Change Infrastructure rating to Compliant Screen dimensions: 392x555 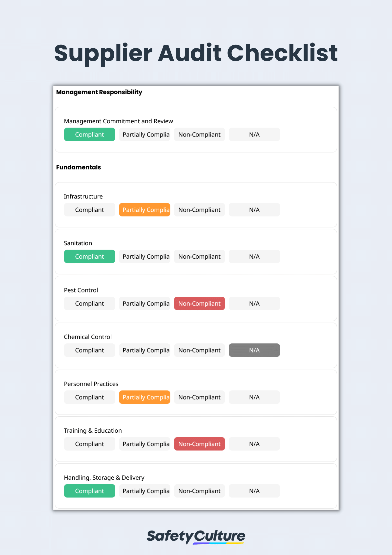click(89, 210)
